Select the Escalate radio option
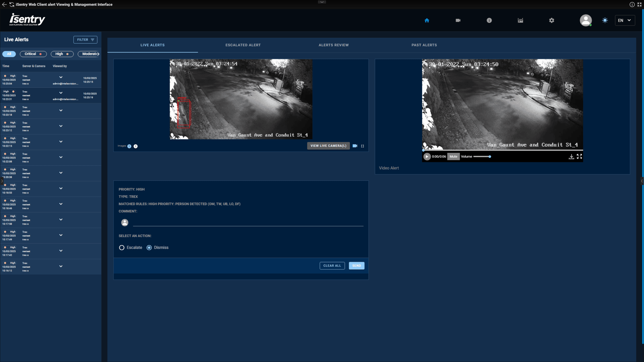The width and height of the screenshot is (644, 362). click(x=122, y=248)
